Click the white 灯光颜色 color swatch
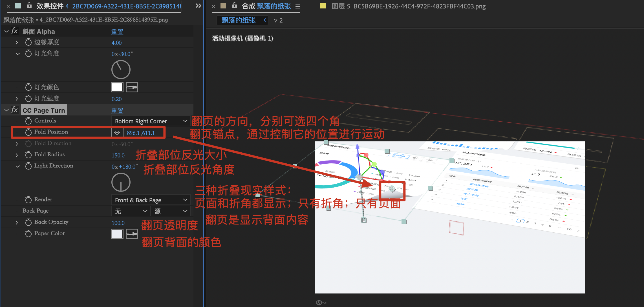 pos(117,87)
